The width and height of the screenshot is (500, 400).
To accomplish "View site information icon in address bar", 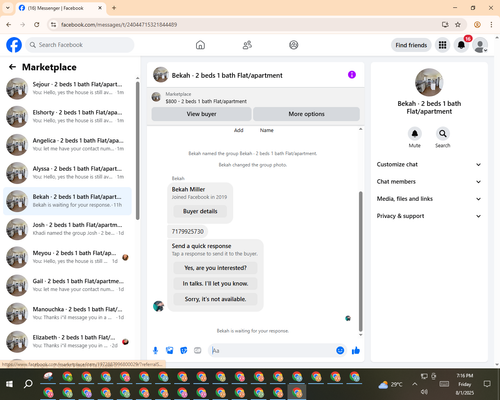I will pyautogui.click(x=53, y=25).
